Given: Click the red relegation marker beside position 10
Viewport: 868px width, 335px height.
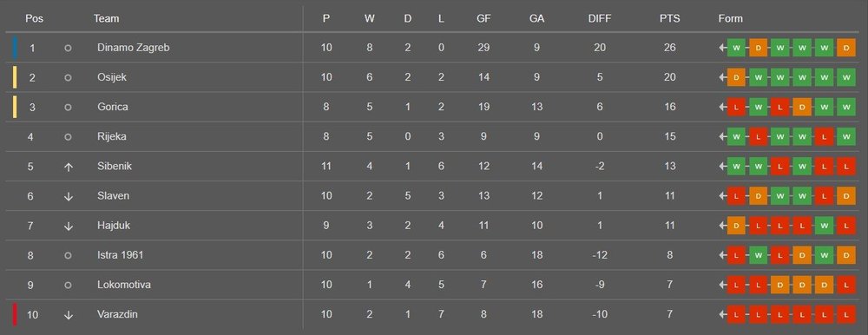Looking at the screenshot, I should (15, 314).
